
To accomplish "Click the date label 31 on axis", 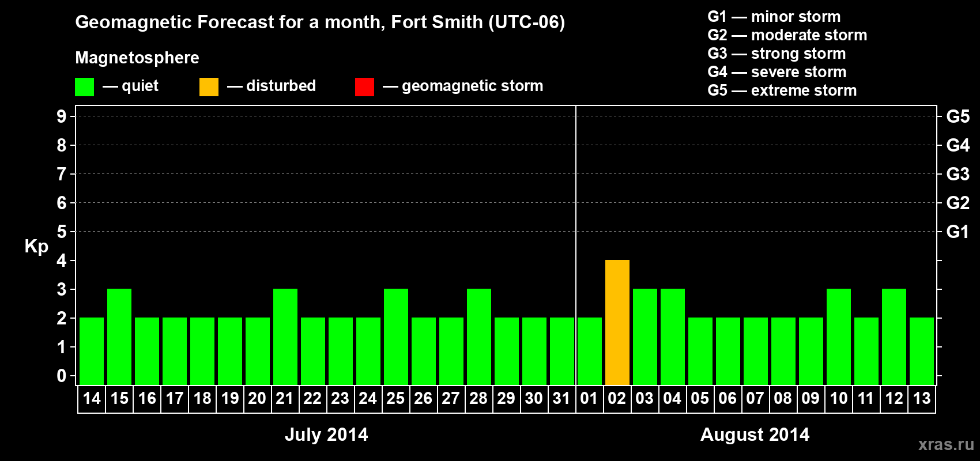I will tap(561, 398).
